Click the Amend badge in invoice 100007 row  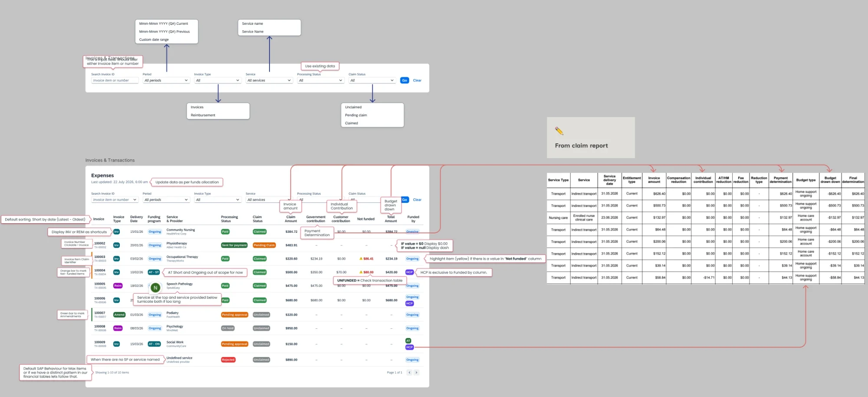(119, 314)
